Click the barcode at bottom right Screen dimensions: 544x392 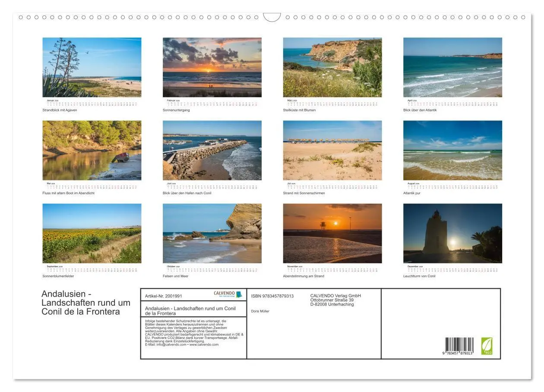pyautogui.click(x=459, y=347)
